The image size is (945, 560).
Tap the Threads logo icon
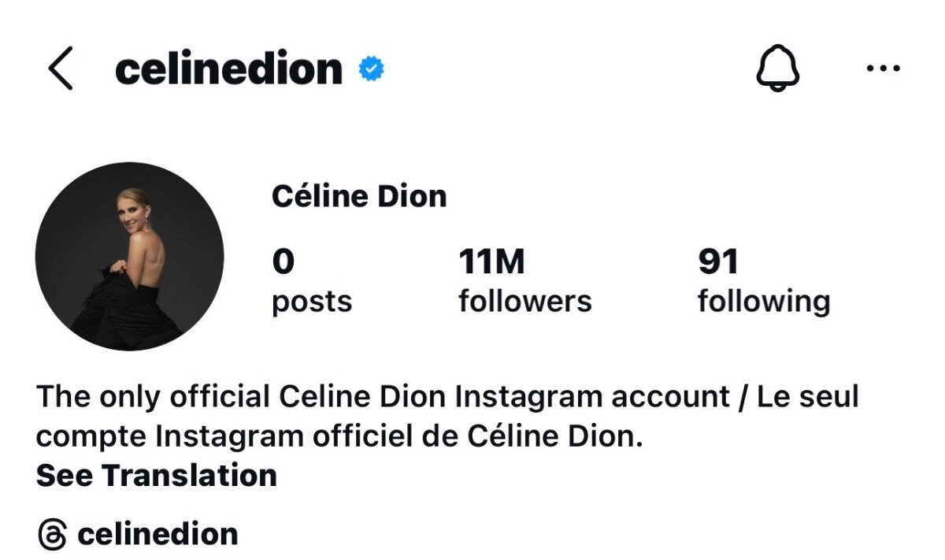click(x=52, y=535)
